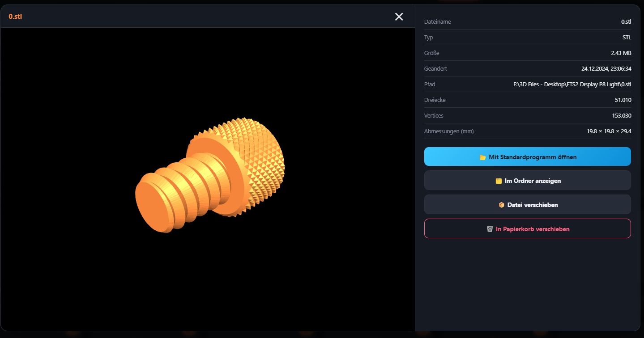The image size is (644, 338).
Task: Click the file size 2.43 MB
Action: click(621, 53)
